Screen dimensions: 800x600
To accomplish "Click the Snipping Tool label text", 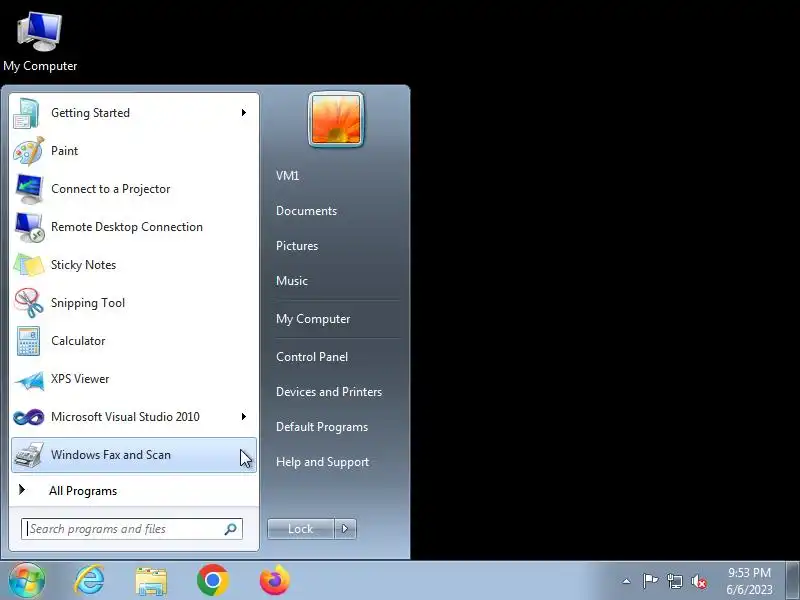I will point(88,303).
